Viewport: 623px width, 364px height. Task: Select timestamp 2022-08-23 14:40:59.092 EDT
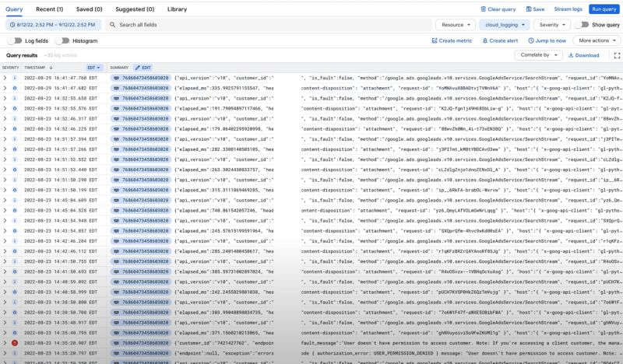pos(61,282)
